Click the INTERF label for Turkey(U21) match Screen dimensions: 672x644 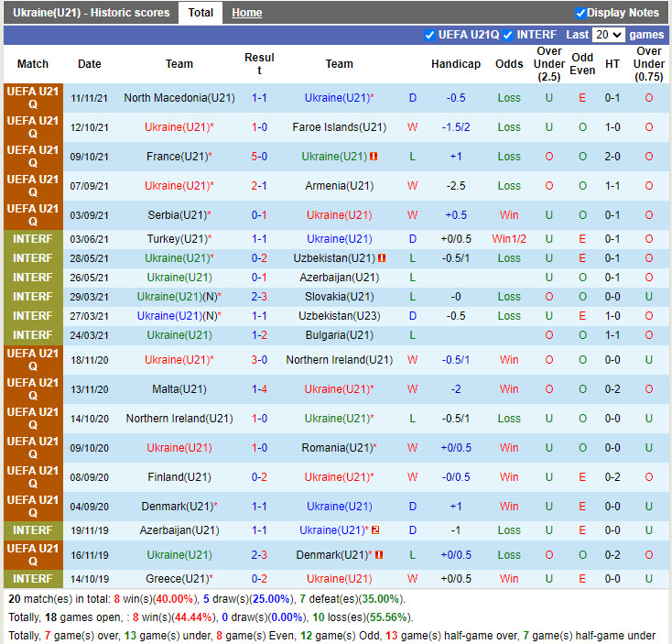point(33,239)
